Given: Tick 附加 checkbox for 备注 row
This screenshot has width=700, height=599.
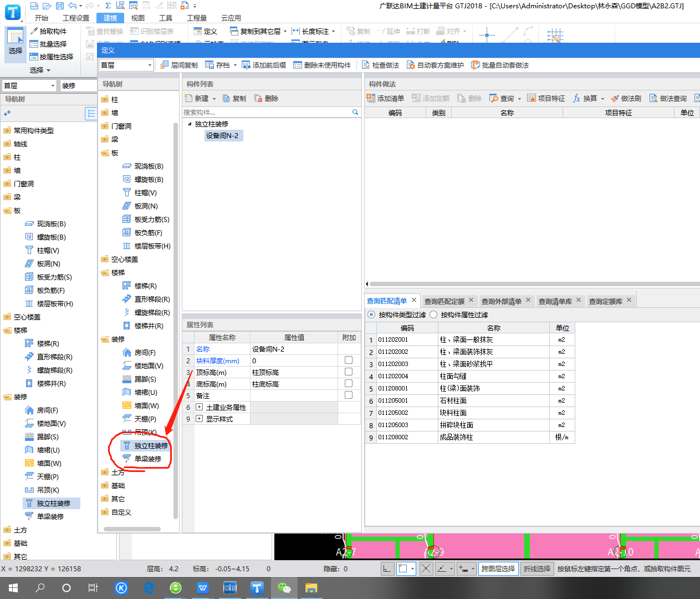Looking at the screenshot, I should click(349, 395).
